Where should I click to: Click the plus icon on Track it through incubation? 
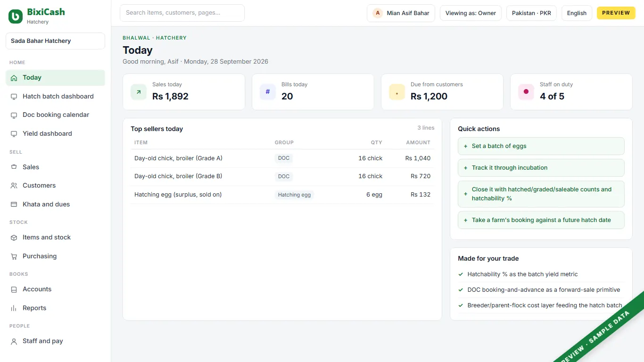click(466, 168)
